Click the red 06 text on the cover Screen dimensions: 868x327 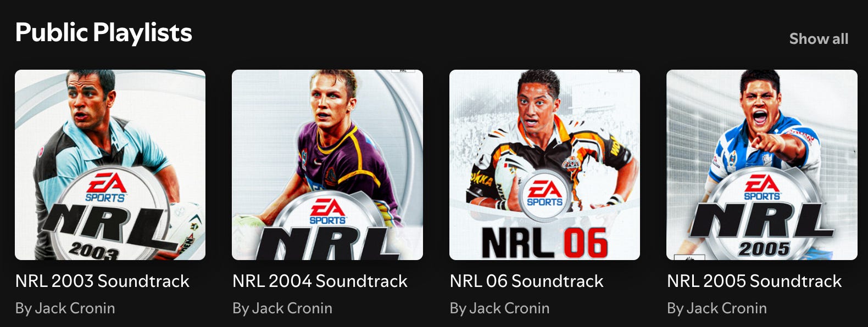[585, 243]
